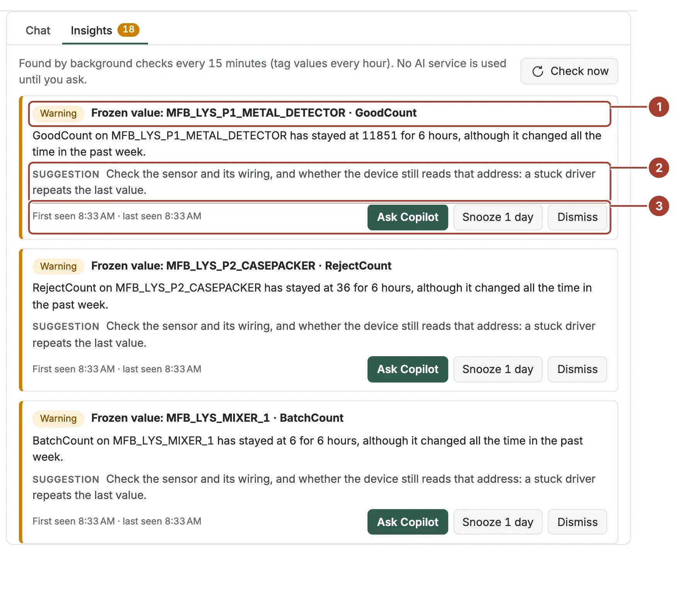Image resolution: width=681 pixels, height=616 pixels.
Task: Click the 18 insights count badge
Action: point(128,30)
